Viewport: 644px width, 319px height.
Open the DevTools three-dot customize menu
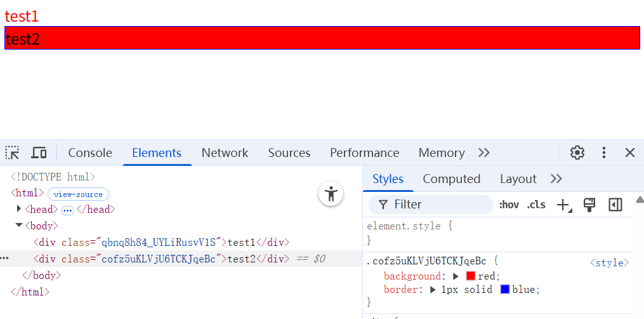604,153
